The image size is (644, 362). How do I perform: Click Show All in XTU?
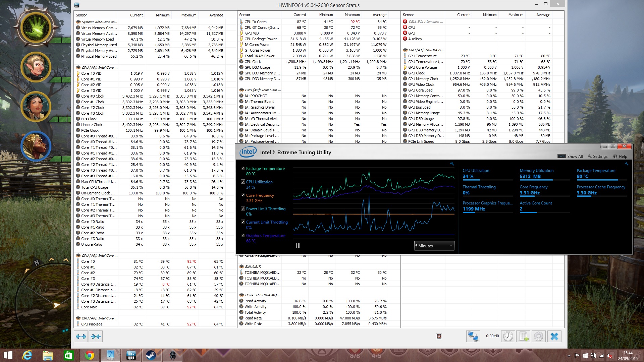[x=570, y=156]
